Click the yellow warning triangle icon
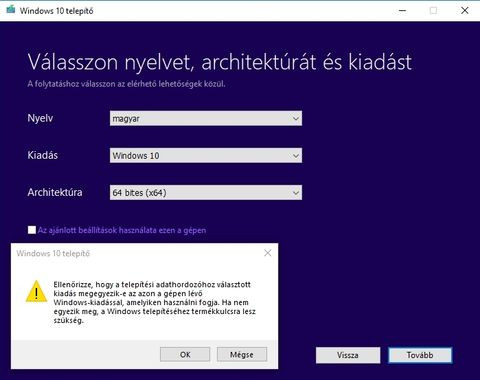 click(36, 292)
